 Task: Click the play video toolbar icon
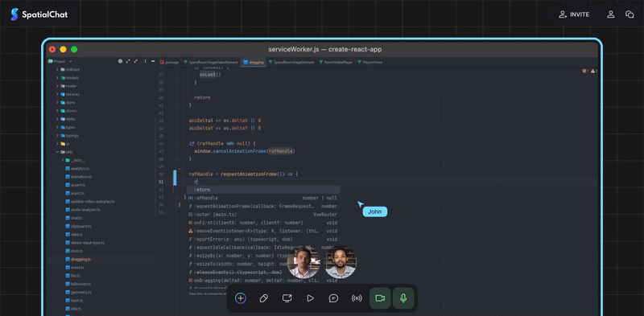[x=311, y=298]
